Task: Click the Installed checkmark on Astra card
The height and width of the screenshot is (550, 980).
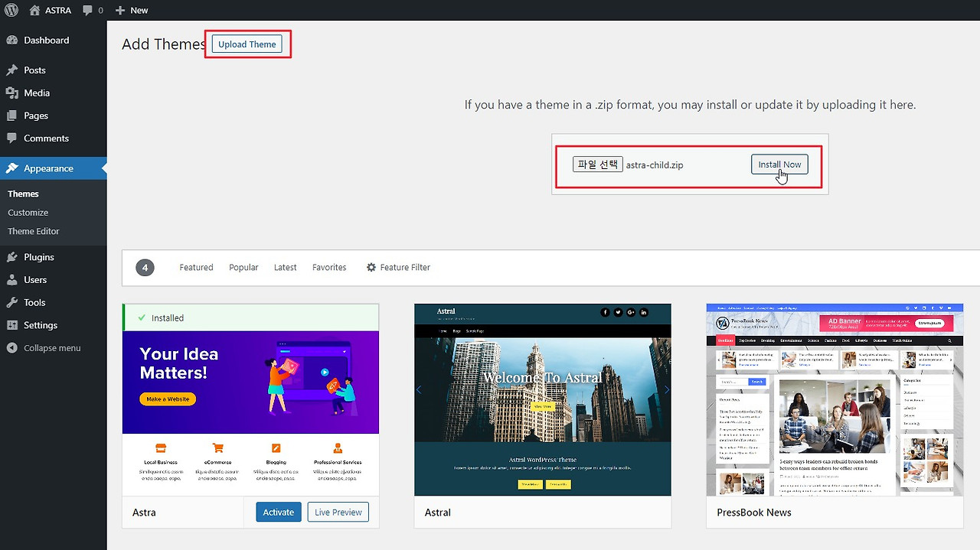Action: click(x=141, y=317)
